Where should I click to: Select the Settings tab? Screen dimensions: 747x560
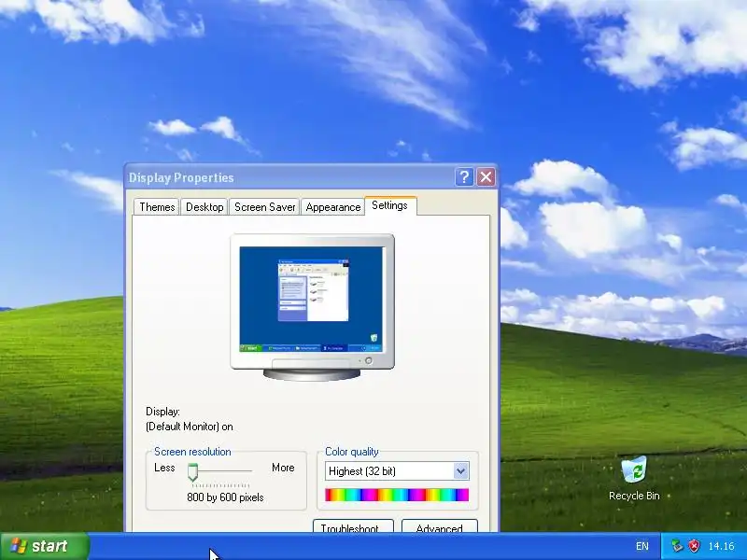390,205
